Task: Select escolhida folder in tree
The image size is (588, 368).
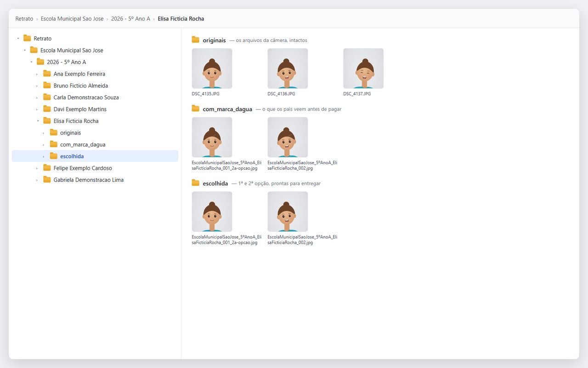Action: (95, 156)
